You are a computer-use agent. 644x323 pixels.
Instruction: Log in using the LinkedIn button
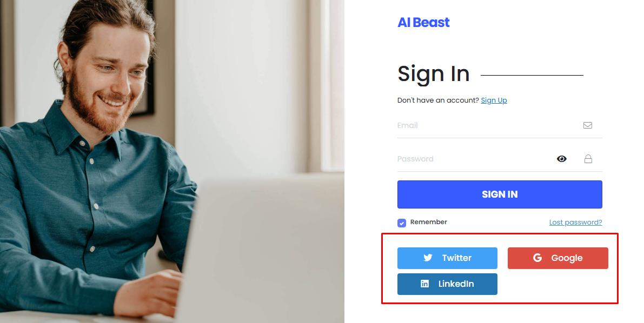447,284
